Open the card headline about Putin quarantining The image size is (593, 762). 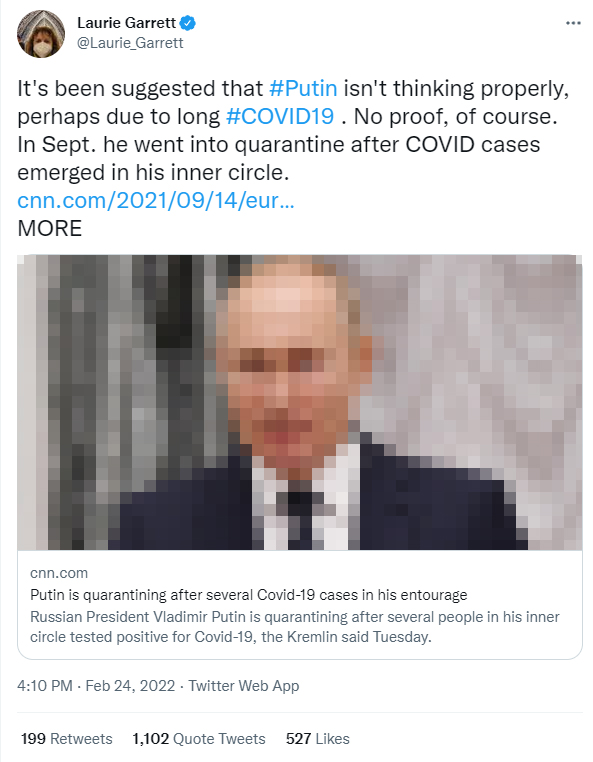(x=248, y=595)
